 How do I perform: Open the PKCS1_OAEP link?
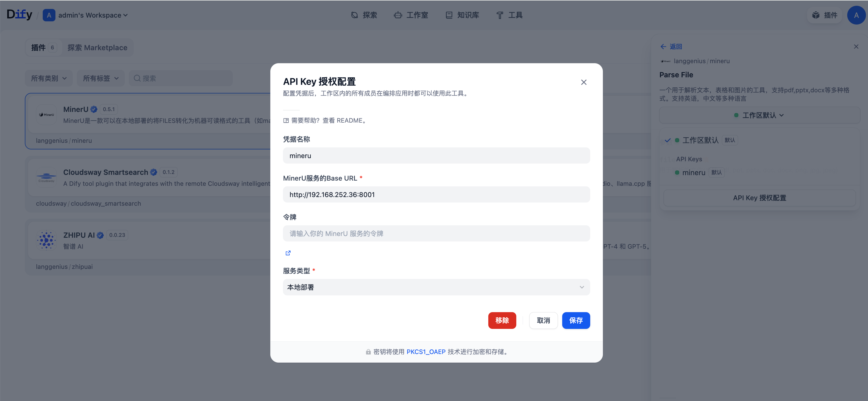coord(426,352)
